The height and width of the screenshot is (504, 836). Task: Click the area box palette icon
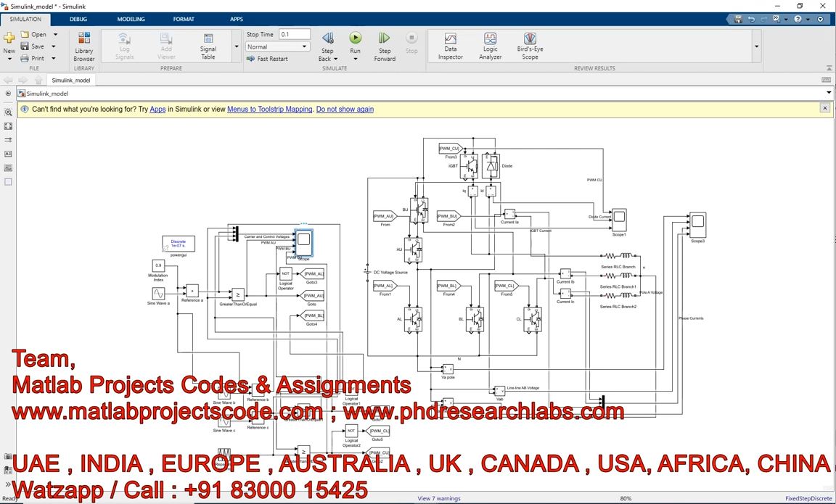point(8,182)
